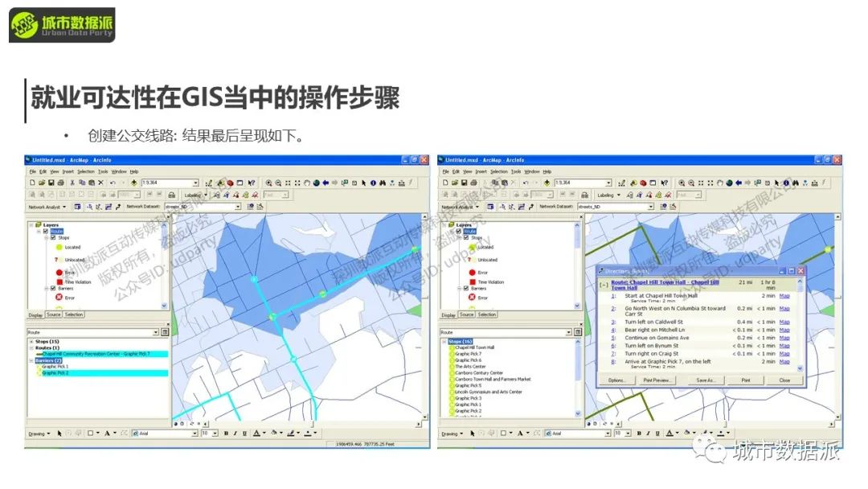
Task: Select Pan hand tool in left ArcMap window
Action: pos(307,183)
